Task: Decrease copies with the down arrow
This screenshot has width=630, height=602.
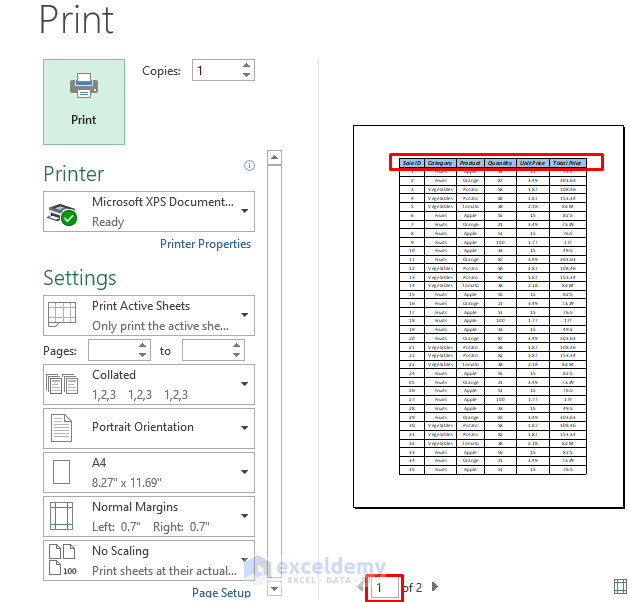Action: (x=246, y=75)
